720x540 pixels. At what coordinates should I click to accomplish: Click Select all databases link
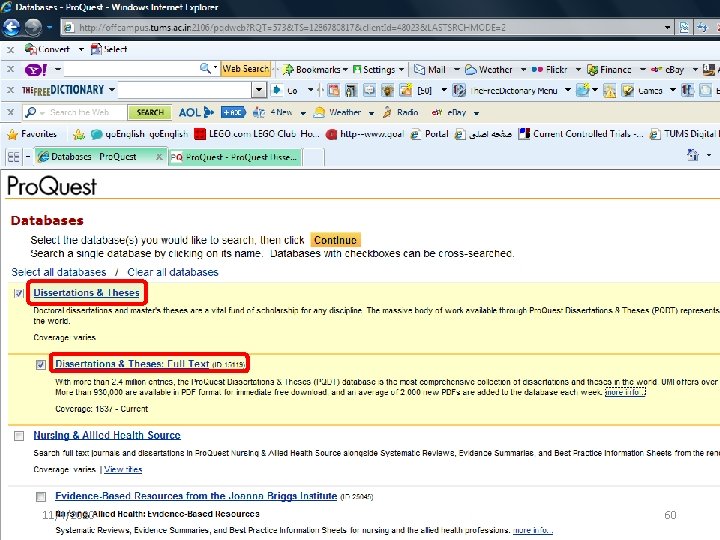click(59, 272)
